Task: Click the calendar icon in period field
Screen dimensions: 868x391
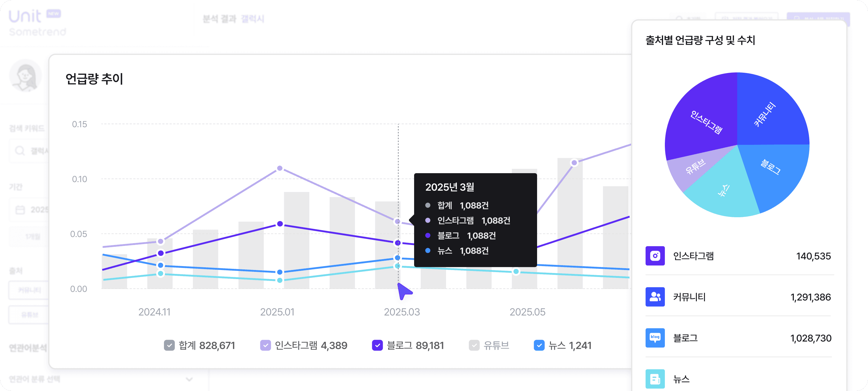Action: tap(20, 209)
